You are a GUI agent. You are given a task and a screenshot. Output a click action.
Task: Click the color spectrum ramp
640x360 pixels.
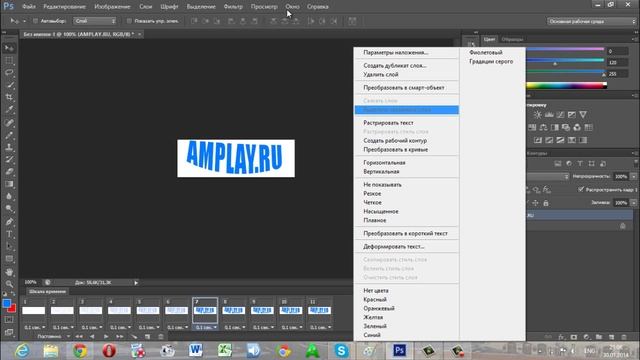567,85
